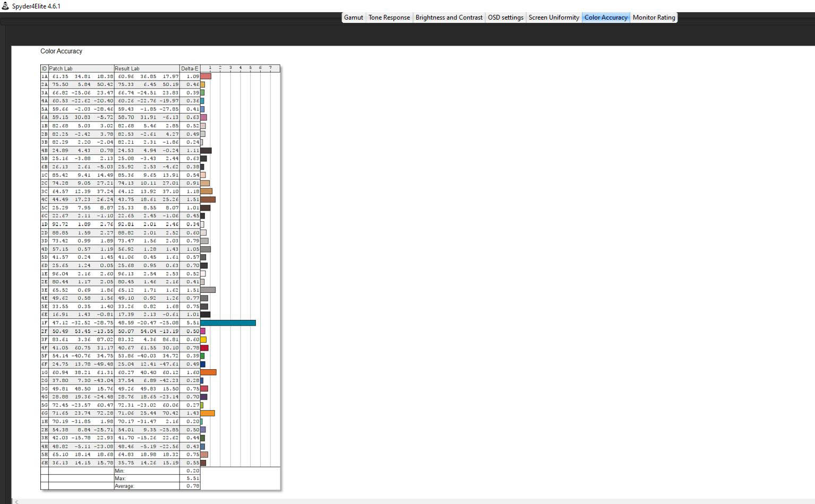This screenshot has height=504, width=815.
Task: Open the Screen Uniformity tab
Action: point(554,18)
